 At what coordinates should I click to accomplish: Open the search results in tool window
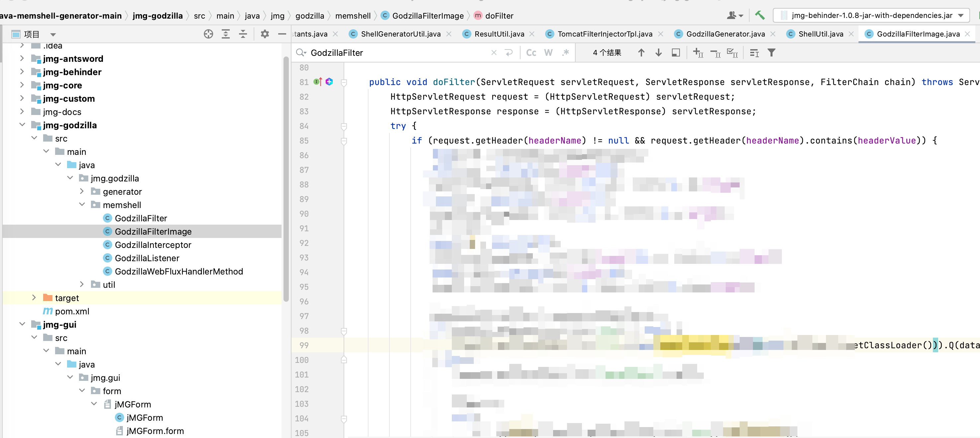click(754, 53)
